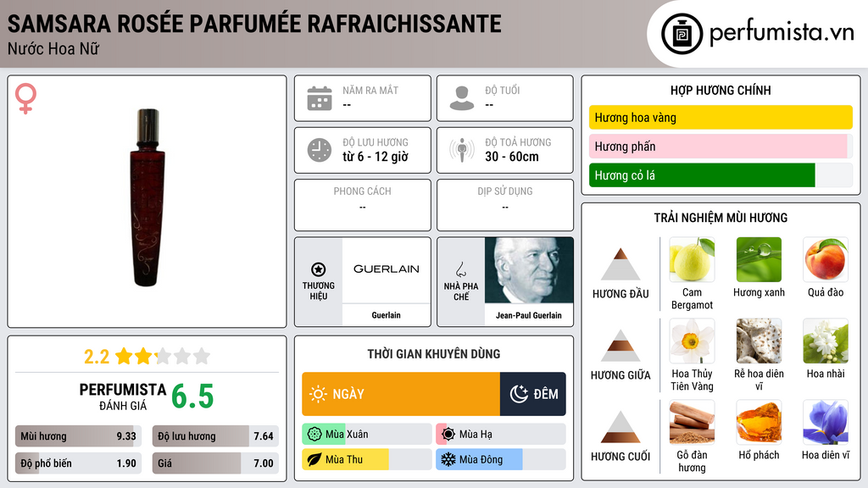Click the 'TRẢI NGHIỆM MÙI HƯƠNG' heading
Image resolution: width=868 pixels, height=488 pixels.
pyautogui.click(x=721, y=218)
